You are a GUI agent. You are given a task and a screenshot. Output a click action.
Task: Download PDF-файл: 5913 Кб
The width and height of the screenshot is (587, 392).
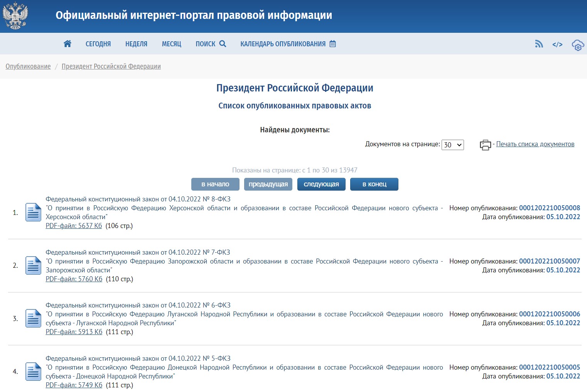[x=74, y=332]
